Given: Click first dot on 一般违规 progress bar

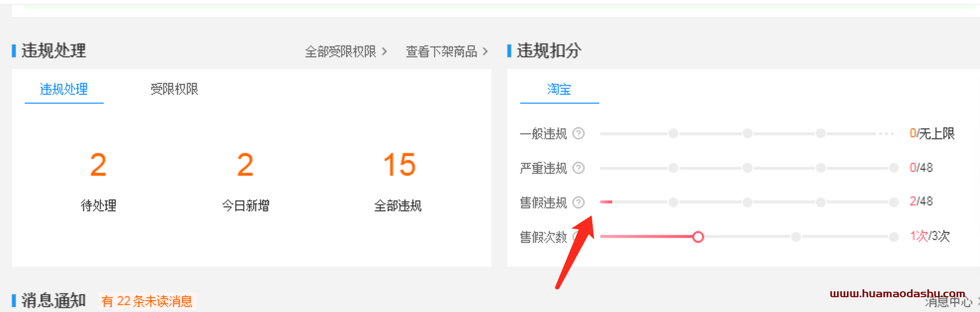Looking at the screenshot, I should pyautogui.click(x=673, y=133).
